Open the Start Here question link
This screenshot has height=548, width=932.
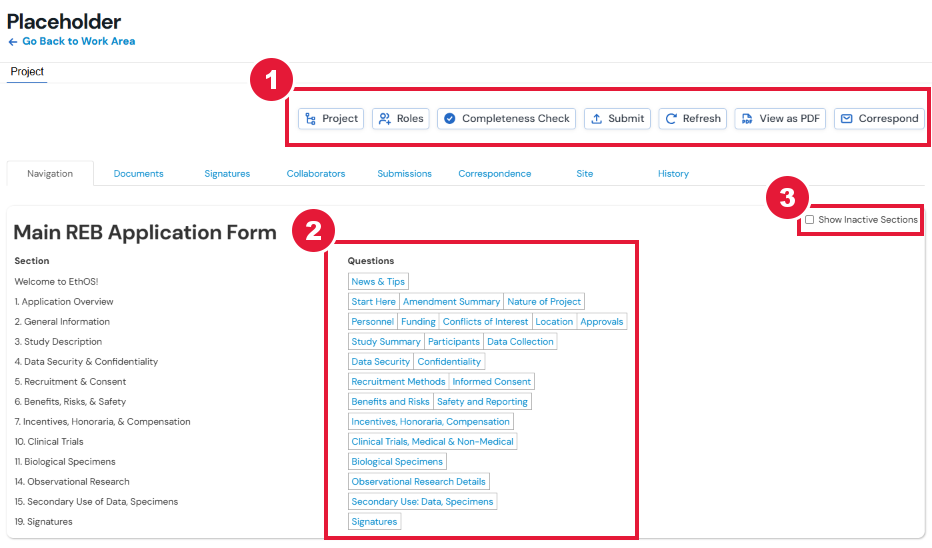click(x=373, y=302)
